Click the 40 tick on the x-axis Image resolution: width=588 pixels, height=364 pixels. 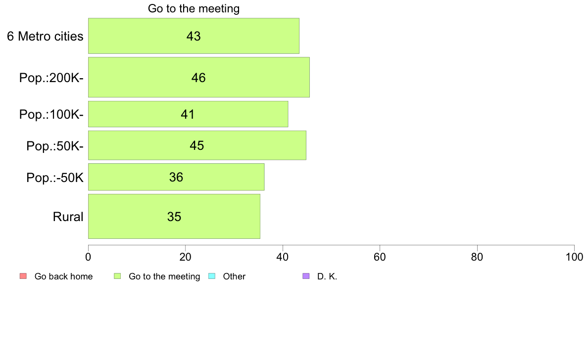(x=283, y=257)
